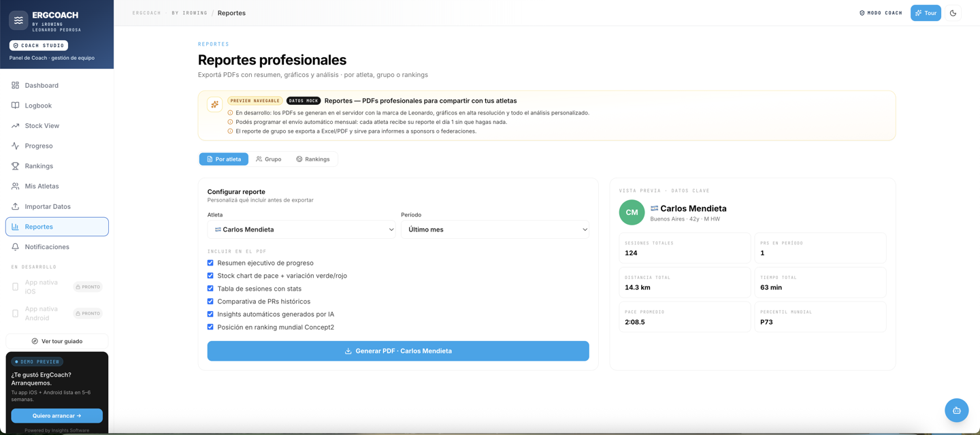Click the ErgCoach waves logo icon
The width and height of the screenshot is (980, 435).
click(18, 20)
